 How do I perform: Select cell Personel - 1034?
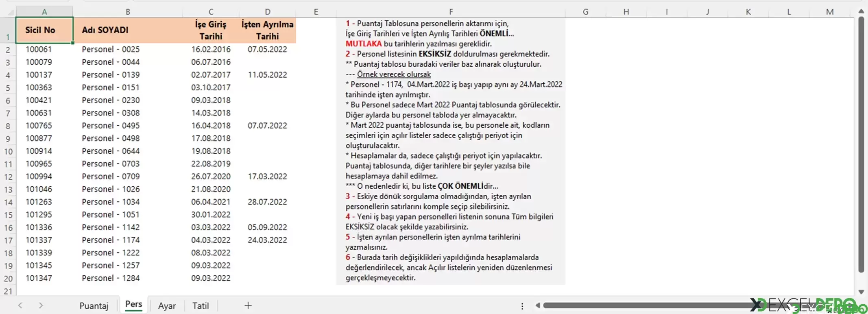[x=128, y=202]
